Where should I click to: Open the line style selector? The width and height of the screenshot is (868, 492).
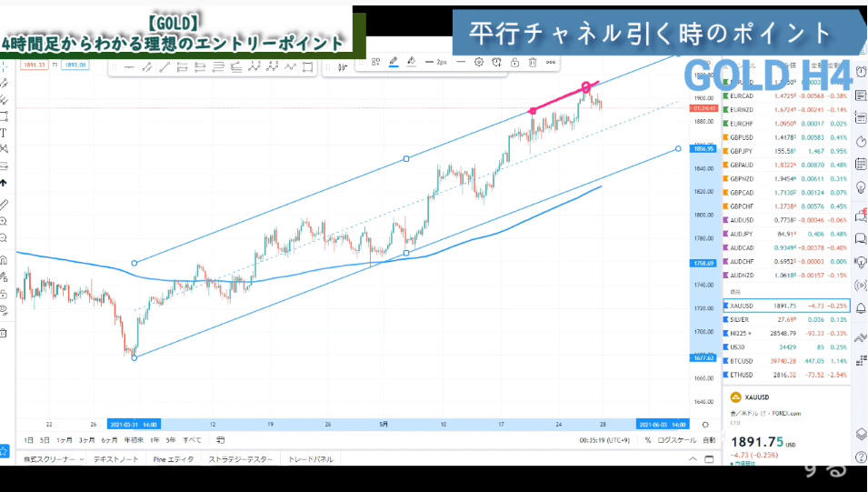click(461, 62)
